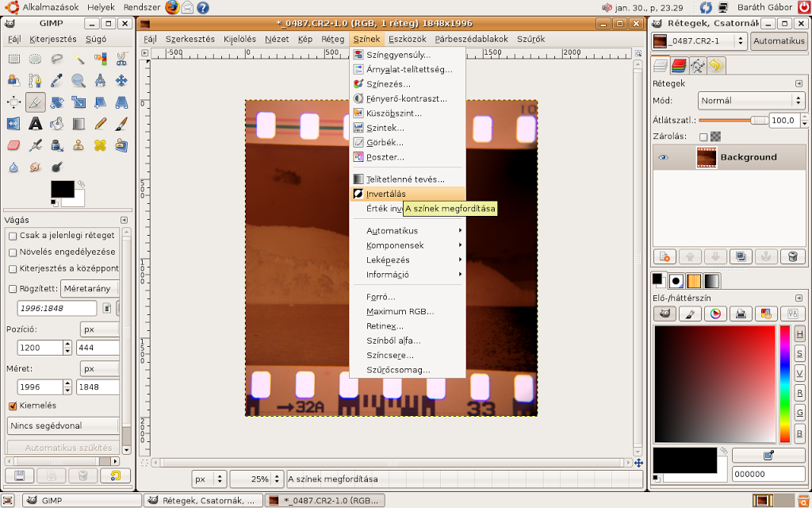
Task: Select the Text tool in the toolbox
Action: (x=35, y=123)
